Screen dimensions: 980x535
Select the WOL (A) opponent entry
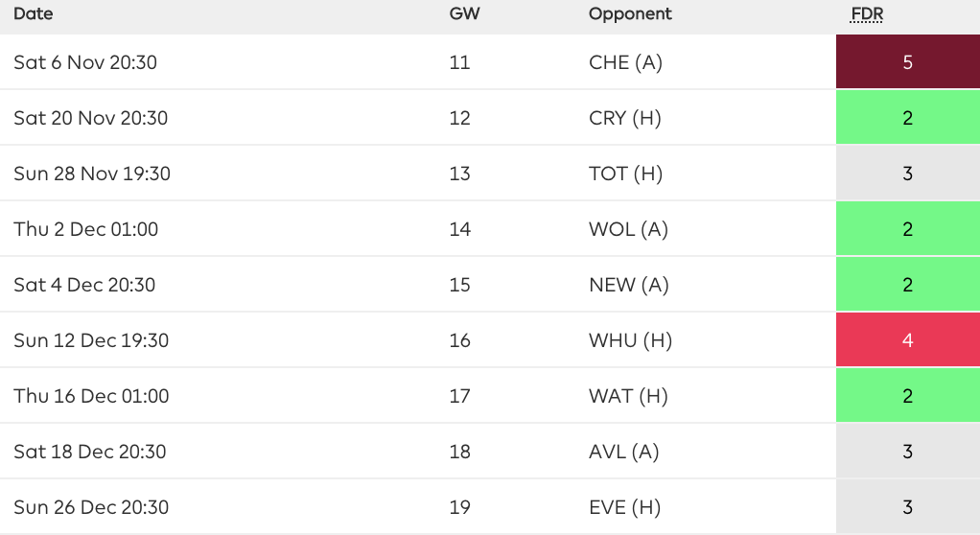tap(628, 229)
